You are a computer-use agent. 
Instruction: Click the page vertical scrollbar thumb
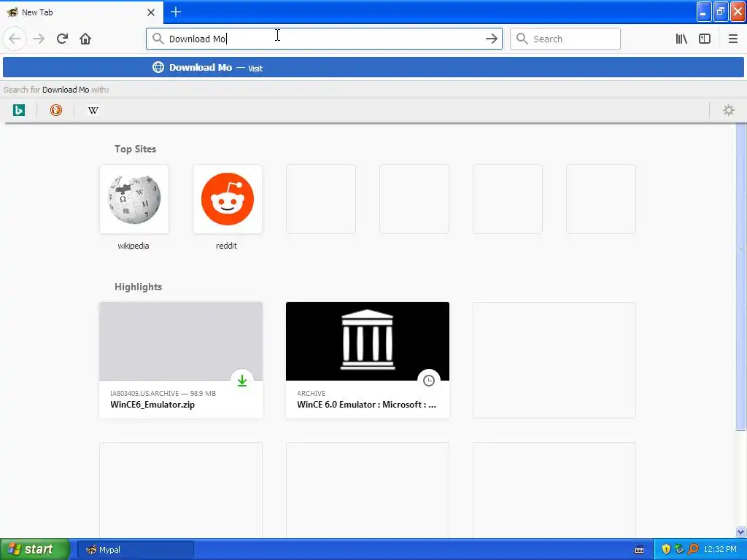[740, 276]
